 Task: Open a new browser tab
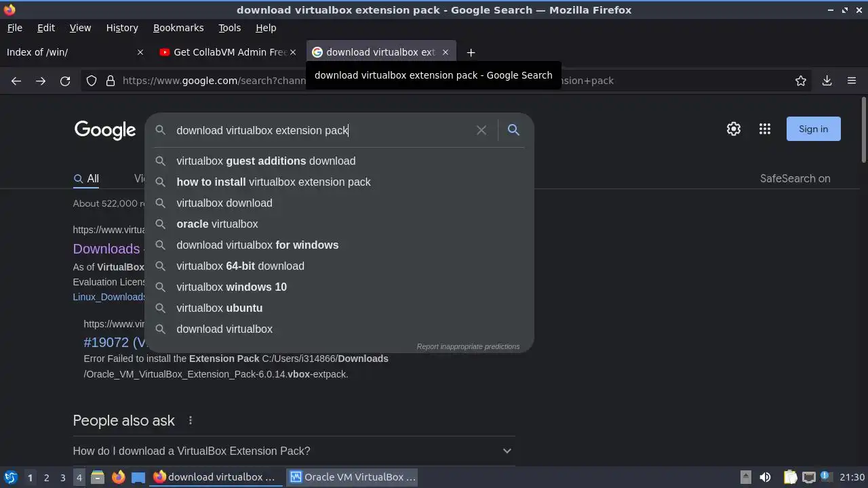(471, 52)
